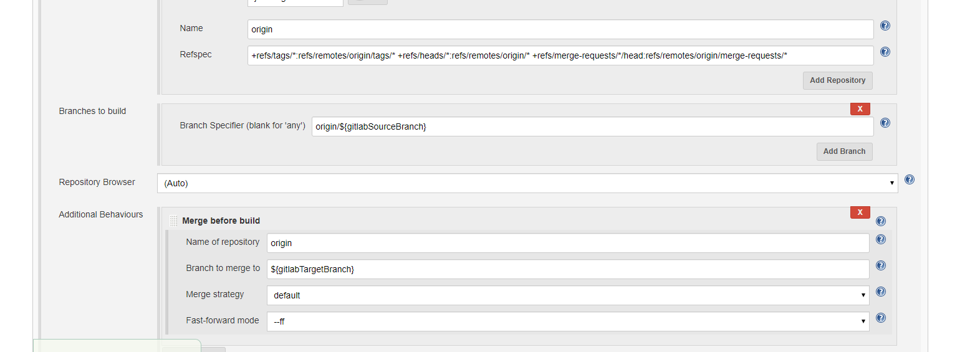980x352 pixels.
Task: Click into the Refspec input field
Action: (560, 55)
